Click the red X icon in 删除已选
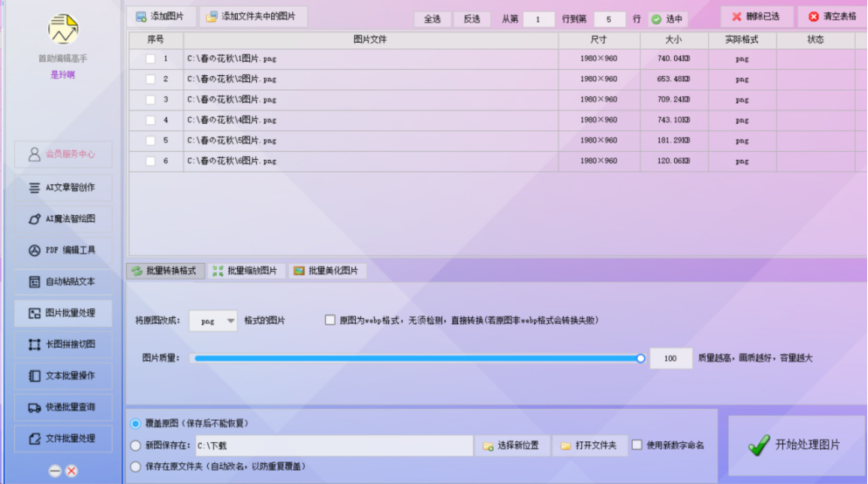868x484 pixels. tap(737, 17)
